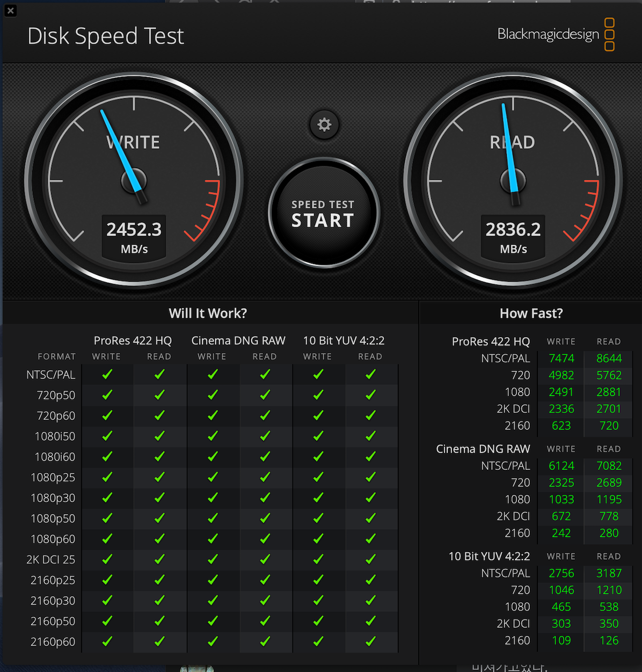
Task: Click Cinema DNG RAW write checkmark for 2160p30
Action: 213,601
